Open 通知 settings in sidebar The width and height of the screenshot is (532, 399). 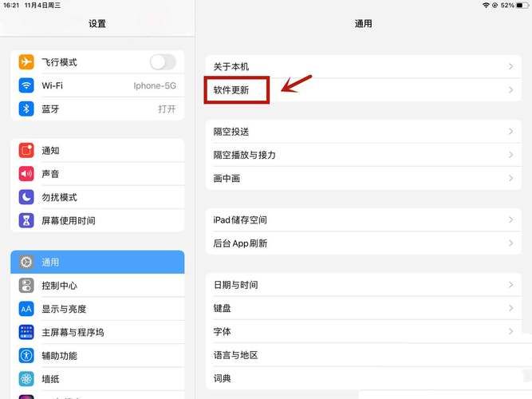[x=97, y=151]
